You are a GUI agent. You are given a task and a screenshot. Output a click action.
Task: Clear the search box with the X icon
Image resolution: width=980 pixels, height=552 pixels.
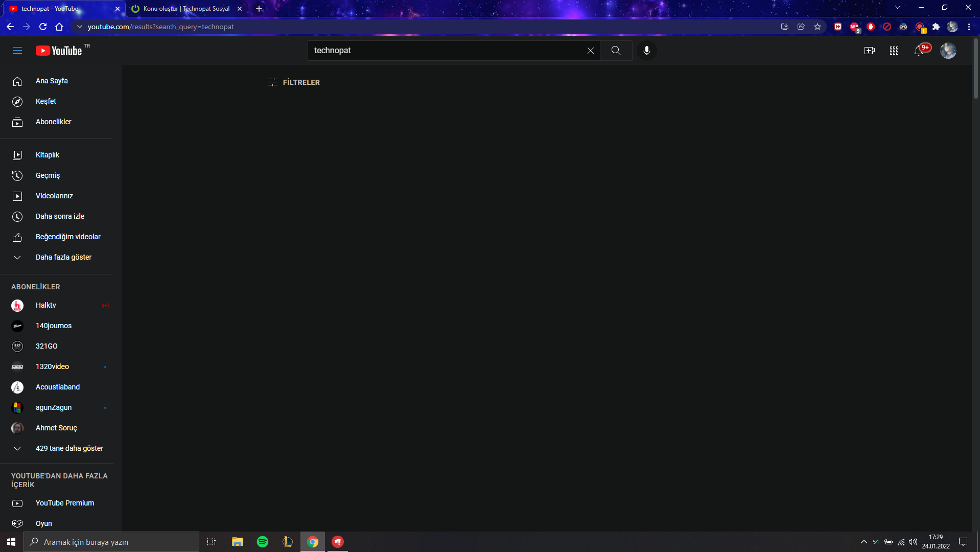click(x=591, y=51)
